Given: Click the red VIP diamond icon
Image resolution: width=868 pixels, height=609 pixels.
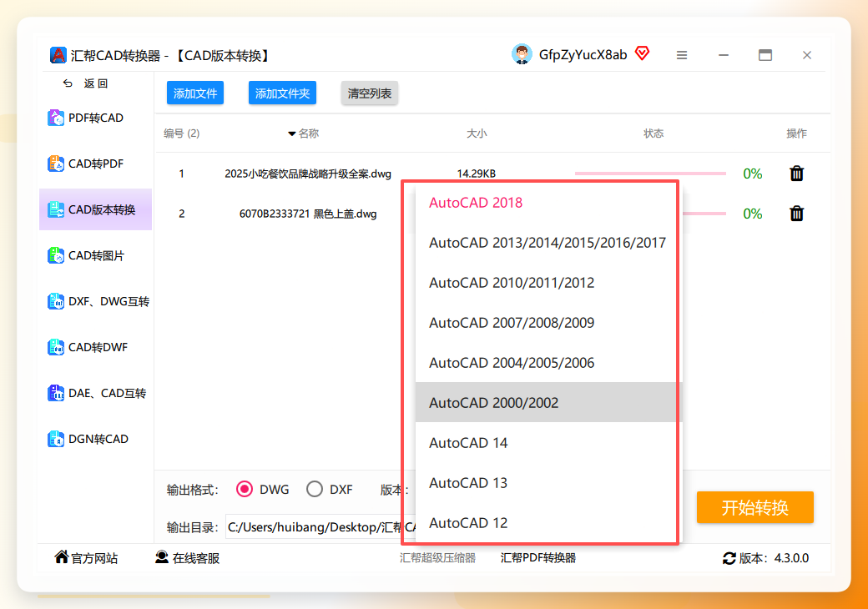Looking at the screenshot, I should [642, 53].
